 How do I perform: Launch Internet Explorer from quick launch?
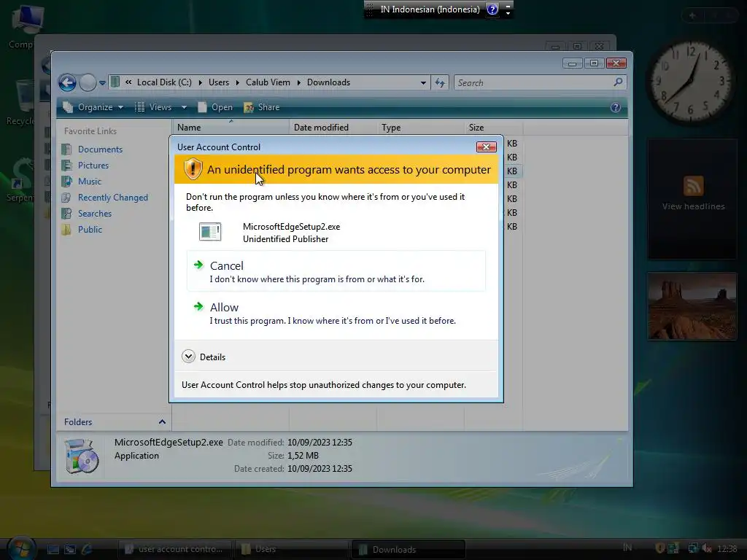(88, 549)
